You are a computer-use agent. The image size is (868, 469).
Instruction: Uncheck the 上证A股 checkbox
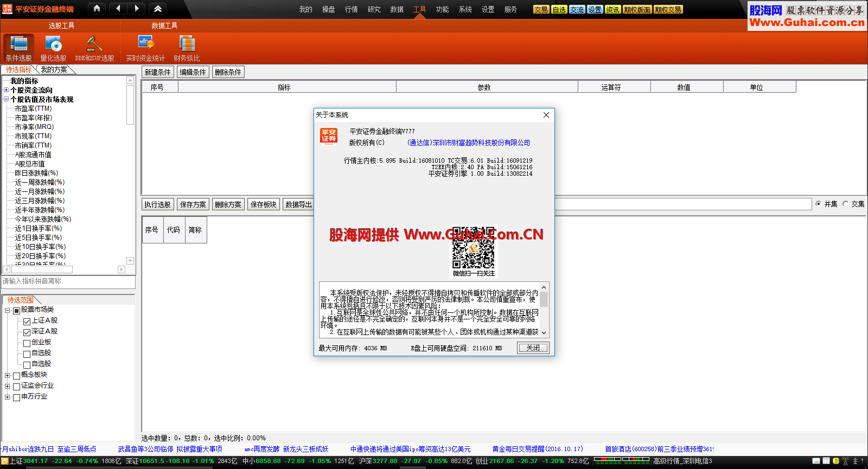click(27, 322)
